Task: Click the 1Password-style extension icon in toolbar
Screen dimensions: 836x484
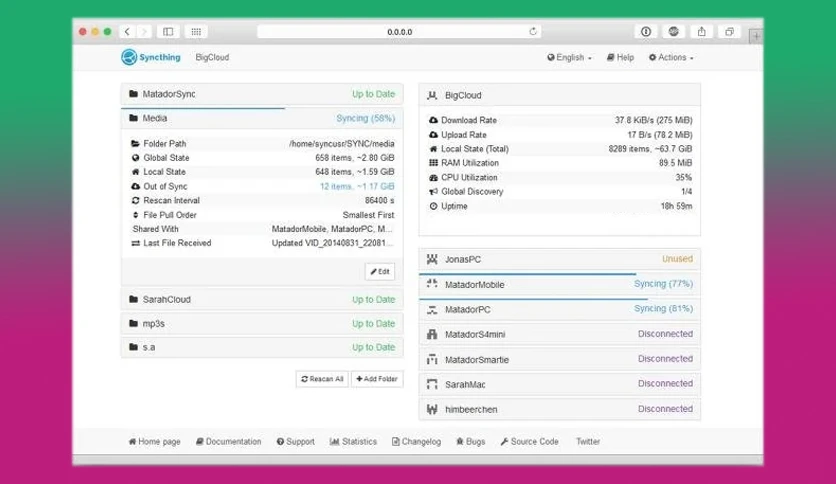Action: [x=646, y=32]
